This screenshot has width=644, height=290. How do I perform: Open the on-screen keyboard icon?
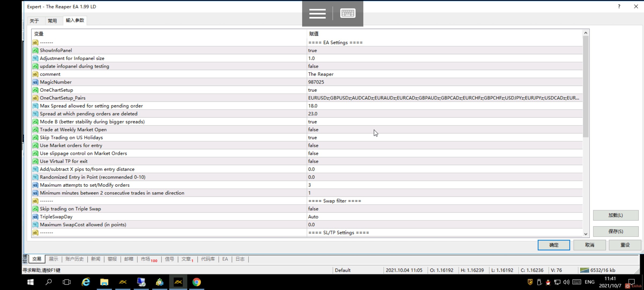pos(348,13)
